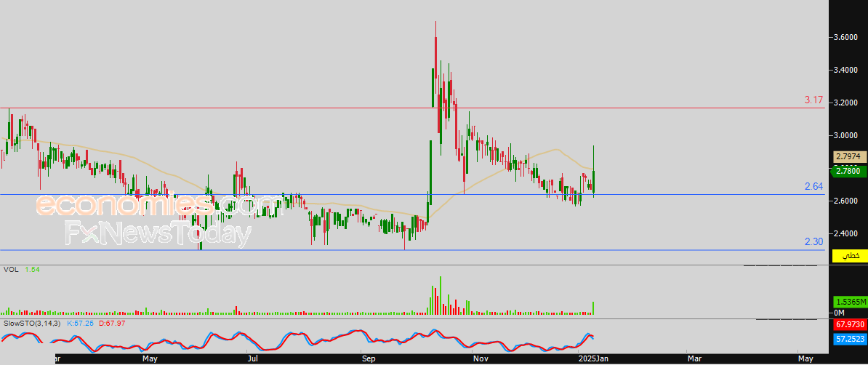This screenshot has width=868, height=365.
Task: Click the VOL indicator label
Action: pos(10,268)
